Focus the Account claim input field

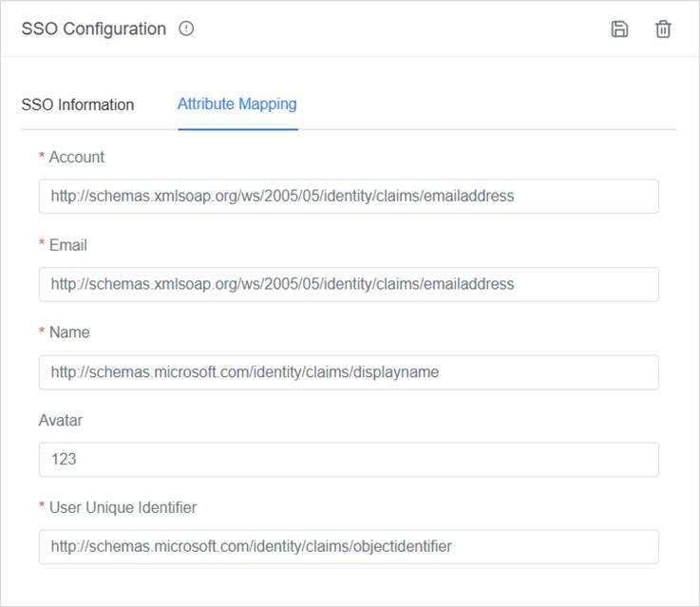[349, 197]
